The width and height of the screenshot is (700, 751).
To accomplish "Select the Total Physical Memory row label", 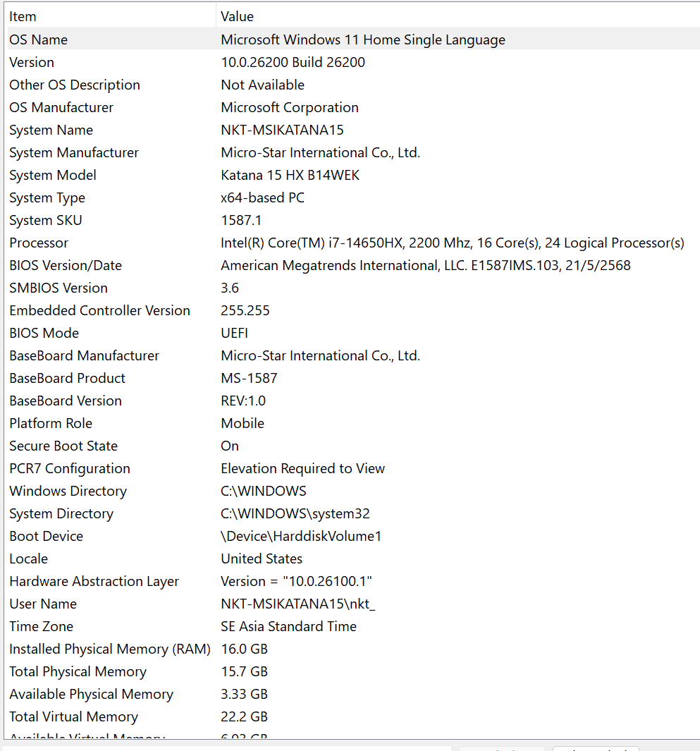I will 78,671.
